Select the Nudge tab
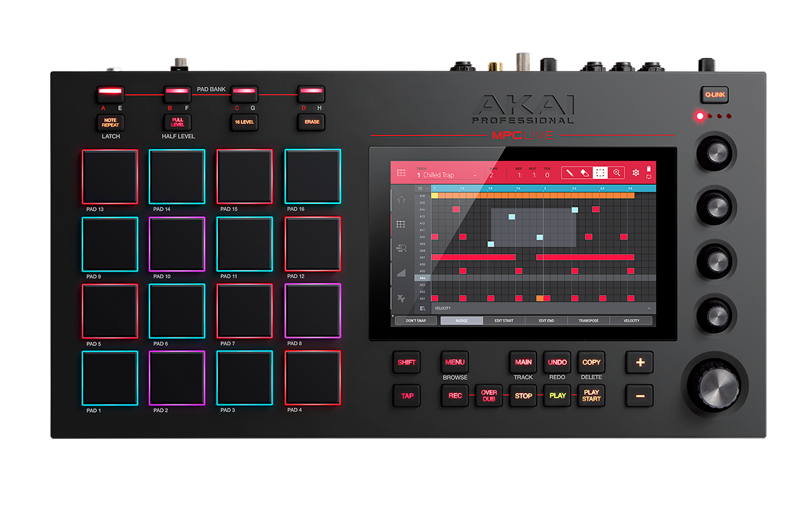 click(x=461, y=321)
